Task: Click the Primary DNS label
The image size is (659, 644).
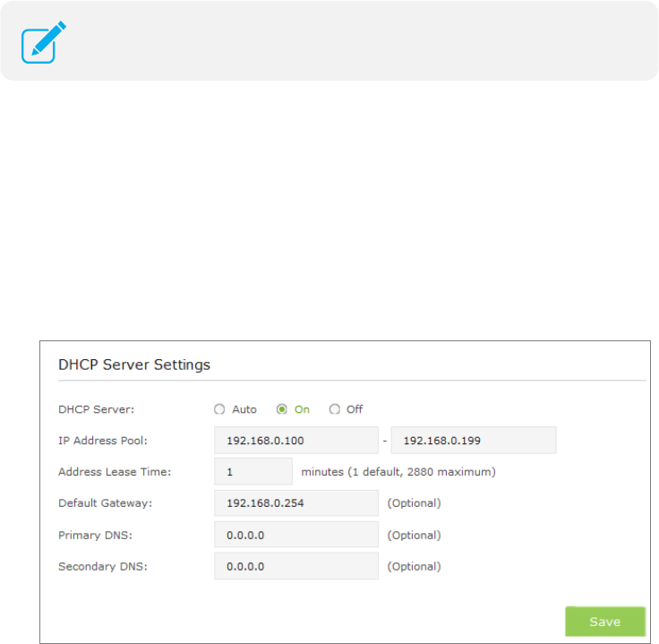Action: (96, 535)
